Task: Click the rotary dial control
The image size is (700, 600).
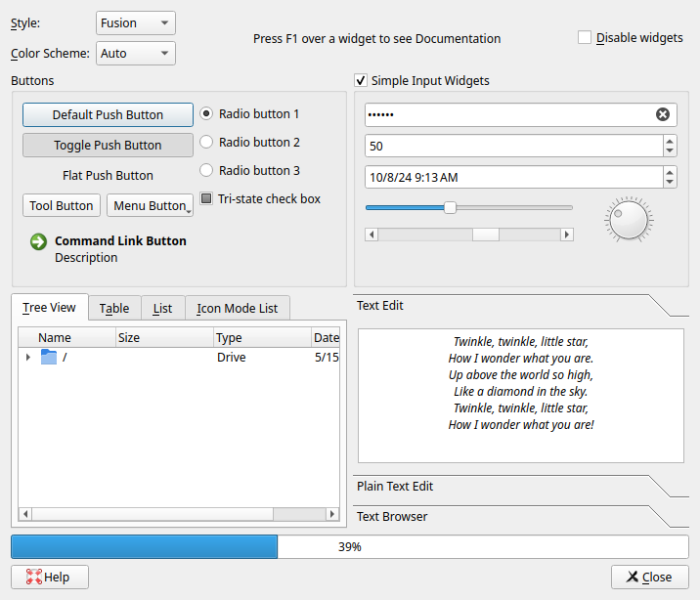Action: point(628,219)
